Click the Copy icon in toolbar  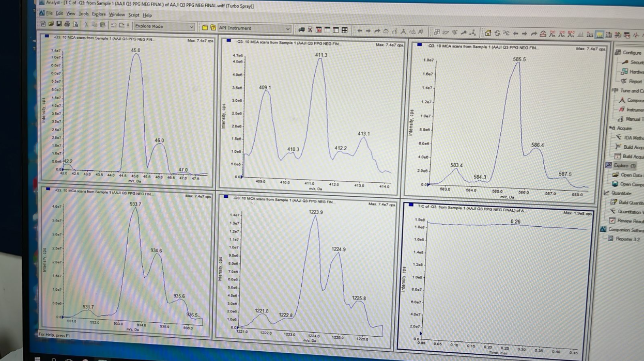(94, 25)
